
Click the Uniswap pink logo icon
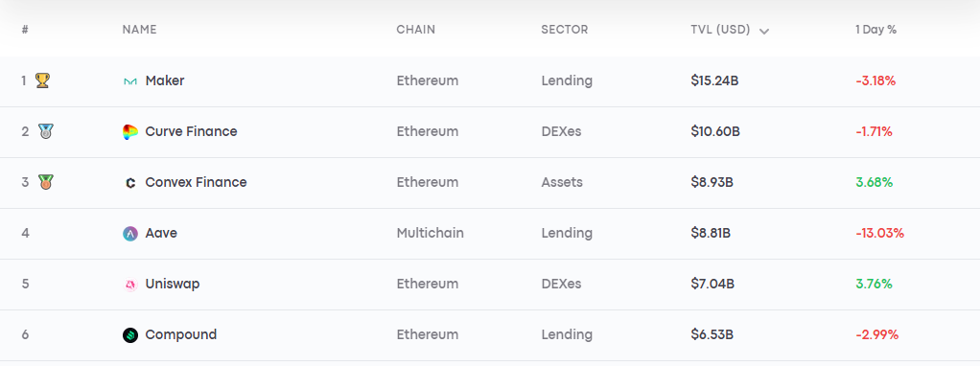tap(130, 285)
